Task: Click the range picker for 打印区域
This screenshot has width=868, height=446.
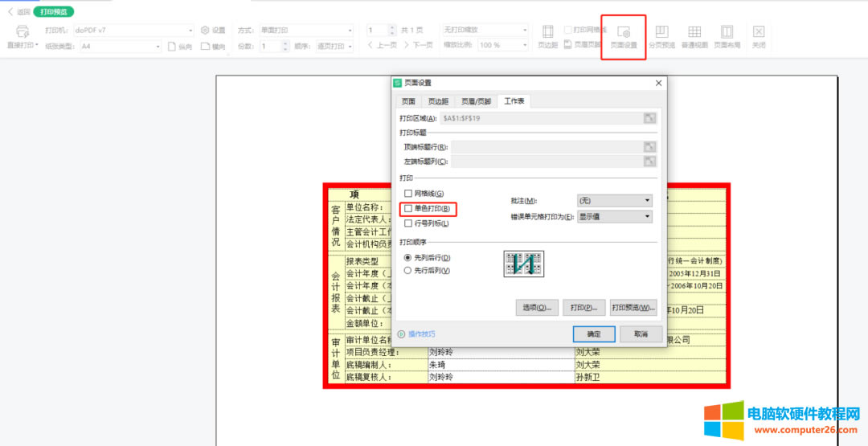Action: 649,118
